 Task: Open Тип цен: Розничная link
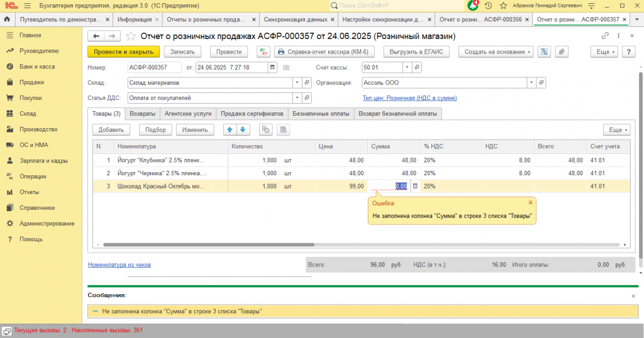pyautogui.click(x=409, y=98)
